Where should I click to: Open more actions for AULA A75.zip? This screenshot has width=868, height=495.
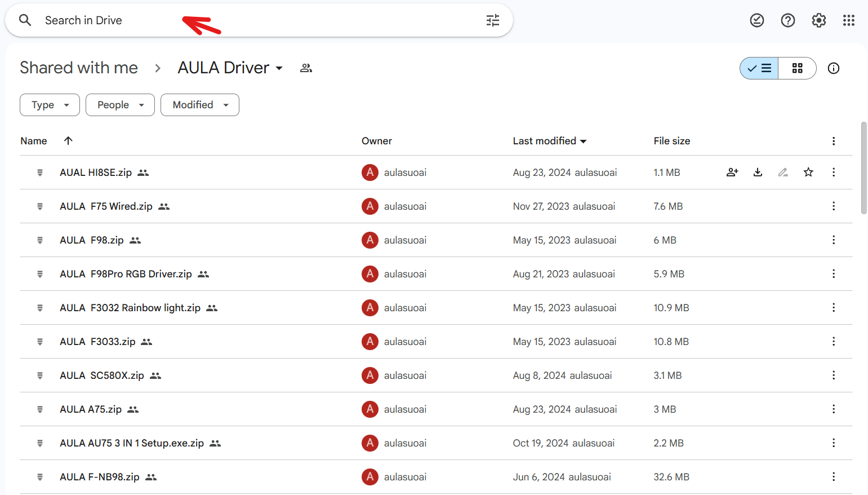834,409
